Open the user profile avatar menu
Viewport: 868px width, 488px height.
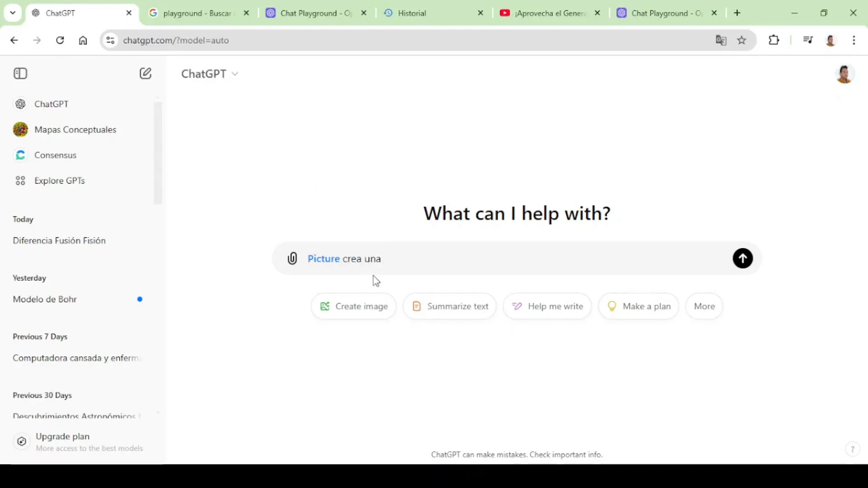pos(844,74)
